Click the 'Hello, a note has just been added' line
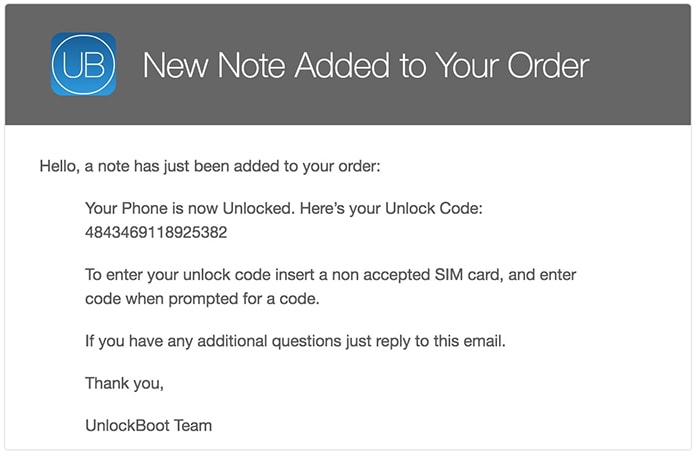 pos(209,166)
